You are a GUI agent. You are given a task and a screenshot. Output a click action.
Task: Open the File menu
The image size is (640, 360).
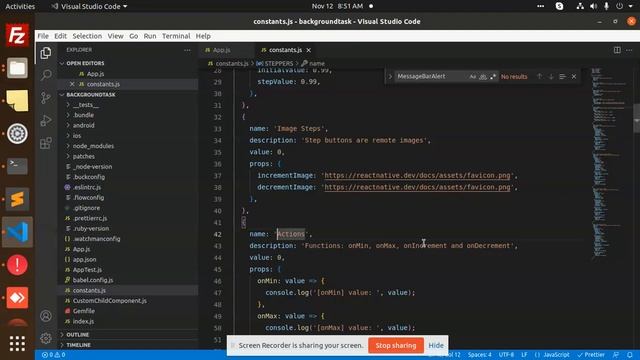pyautogui.click(x=43, y=36)
